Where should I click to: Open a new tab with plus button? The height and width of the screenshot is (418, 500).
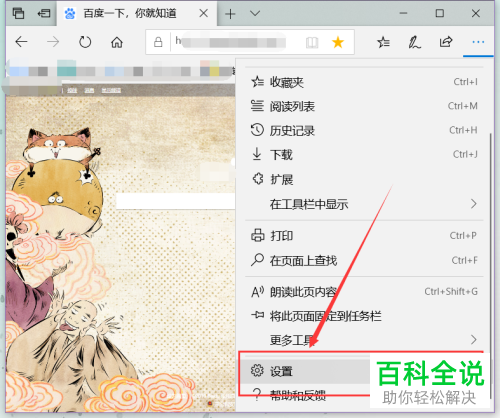tap(230, 14)
